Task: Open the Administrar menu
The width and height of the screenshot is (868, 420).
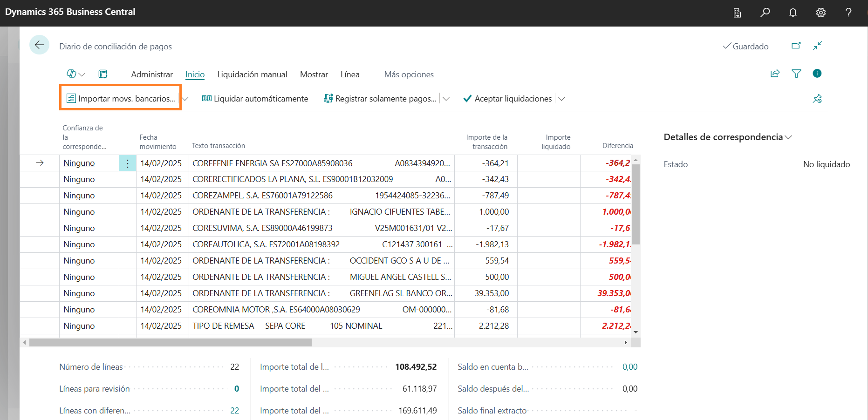Action: (x=152, y=75)
